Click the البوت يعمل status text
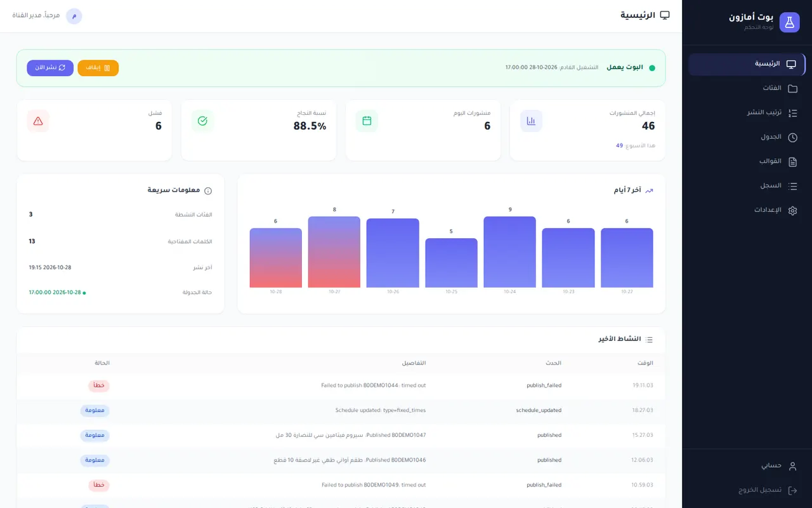 pos(625,67)
